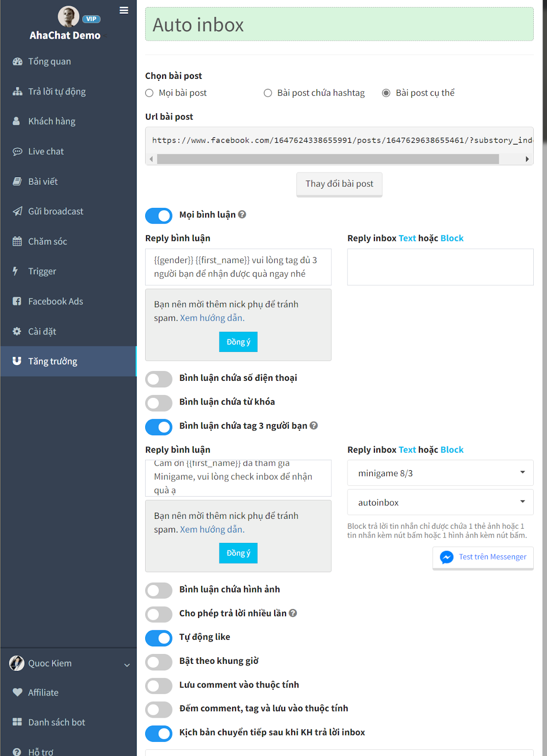Open Xem hướng dẫn link in the tag 3 người bạn section
This screenshot has height=756, width=547.
212,529
